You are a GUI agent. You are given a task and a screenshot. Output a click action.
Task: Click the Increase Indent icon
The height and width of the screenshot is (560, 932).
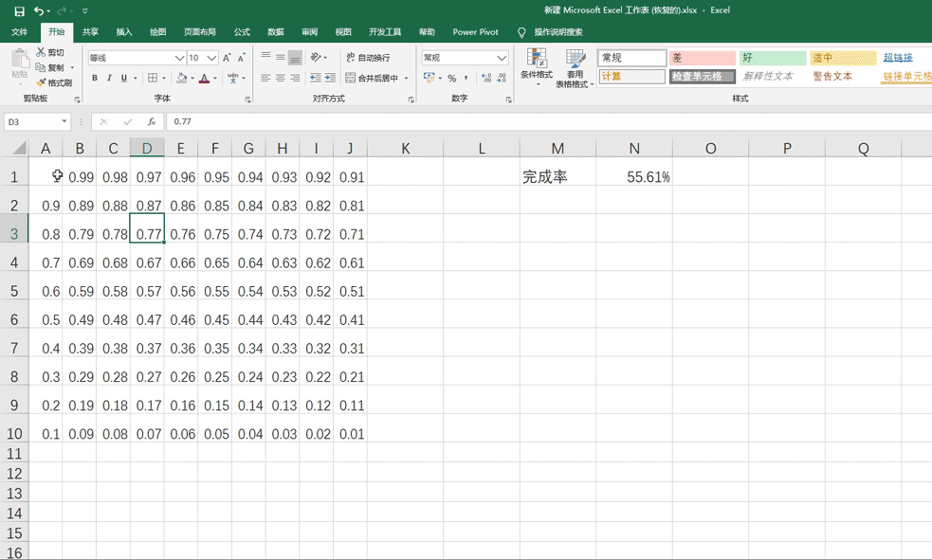(330, 78)
